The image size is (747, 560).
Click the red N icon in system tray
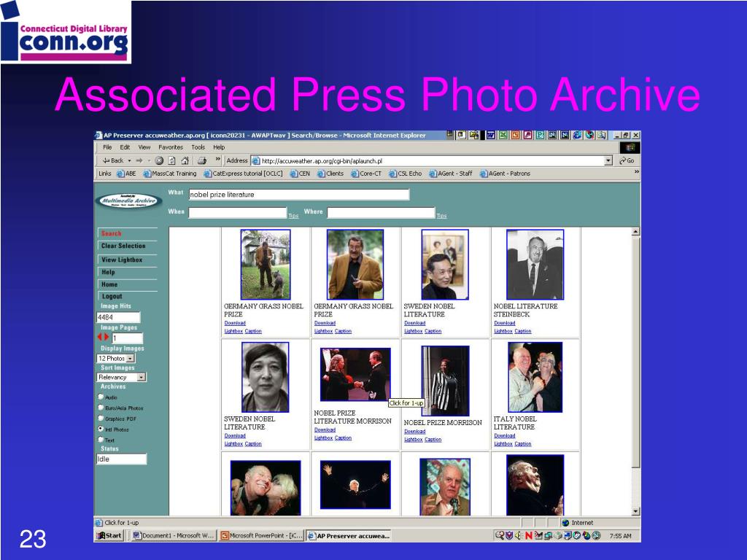tap(528, 536)
